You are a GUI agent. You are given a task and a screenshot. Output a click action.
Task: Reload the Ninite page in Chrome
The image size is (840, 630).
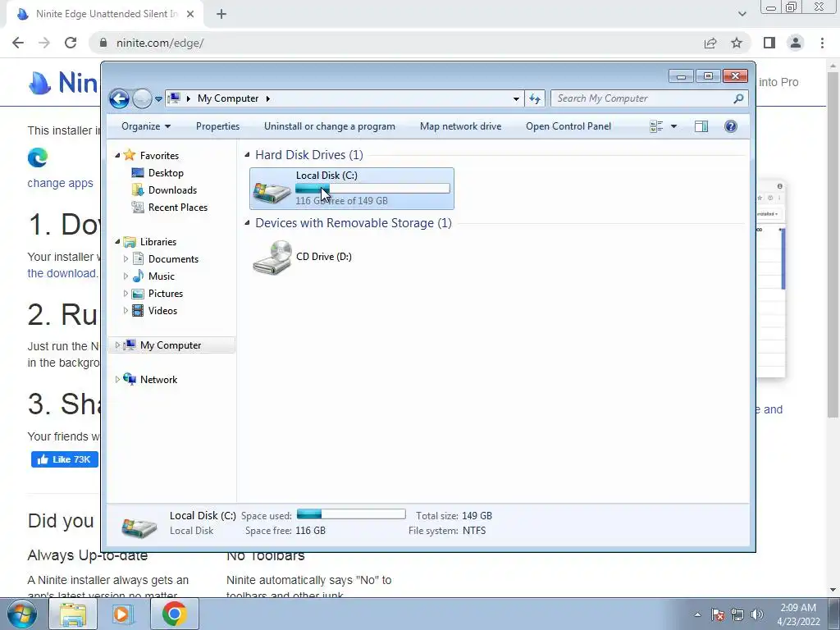pyautogui.click(x=71, y=43)
